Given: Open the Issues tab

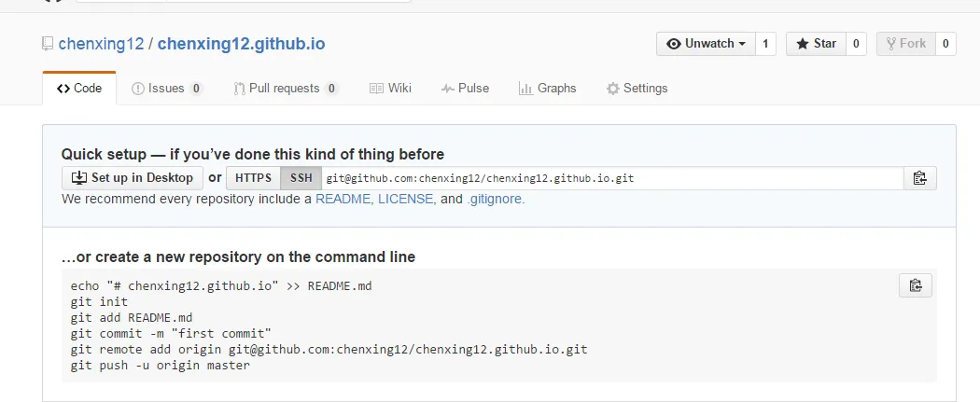Looking at the screenshot, I should [x=167, y=89].
